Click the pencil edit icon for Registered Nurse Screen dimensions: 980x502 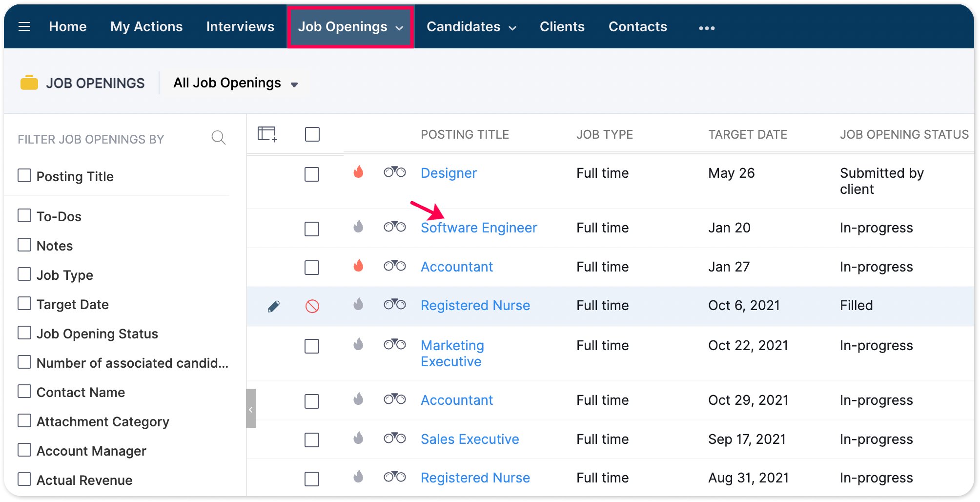click(274, 306)
